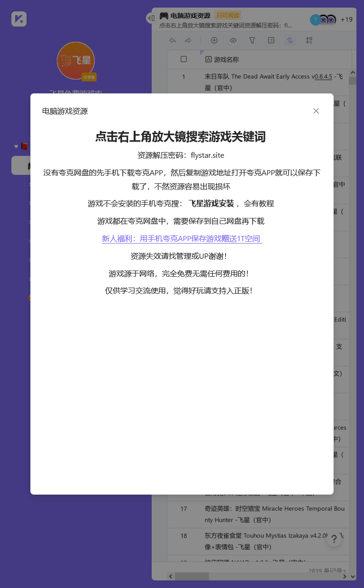
Task: Tick the select-all checkbox in header
Action: tap(184, 59)
